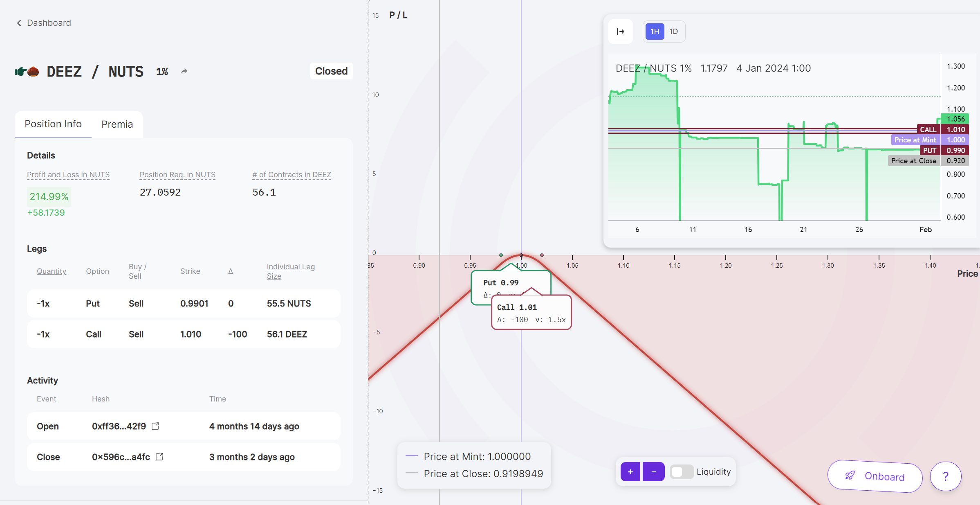The width and height of the screenshot is (980, 505).
Task: Switch chart to 1H interval
Action: 655,32
